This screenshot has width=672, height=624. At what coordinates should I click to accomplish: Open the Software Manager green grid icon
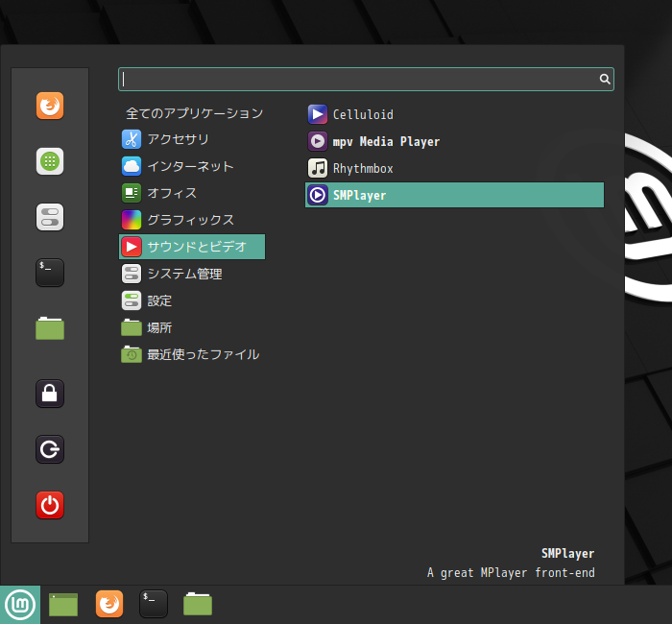pos(50,161)
